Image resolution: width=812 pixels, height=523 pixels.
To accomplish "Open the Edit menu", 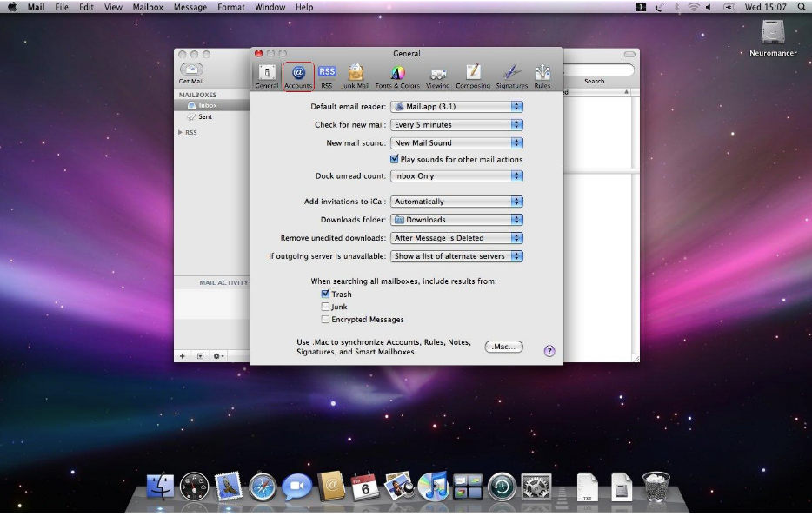I will pos(86,7).
